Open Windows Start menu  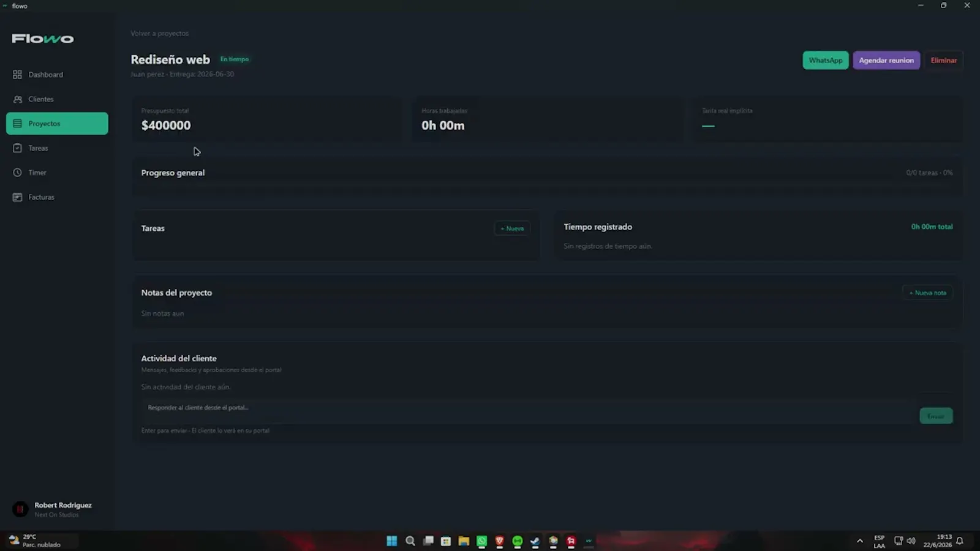pos(392,541)
